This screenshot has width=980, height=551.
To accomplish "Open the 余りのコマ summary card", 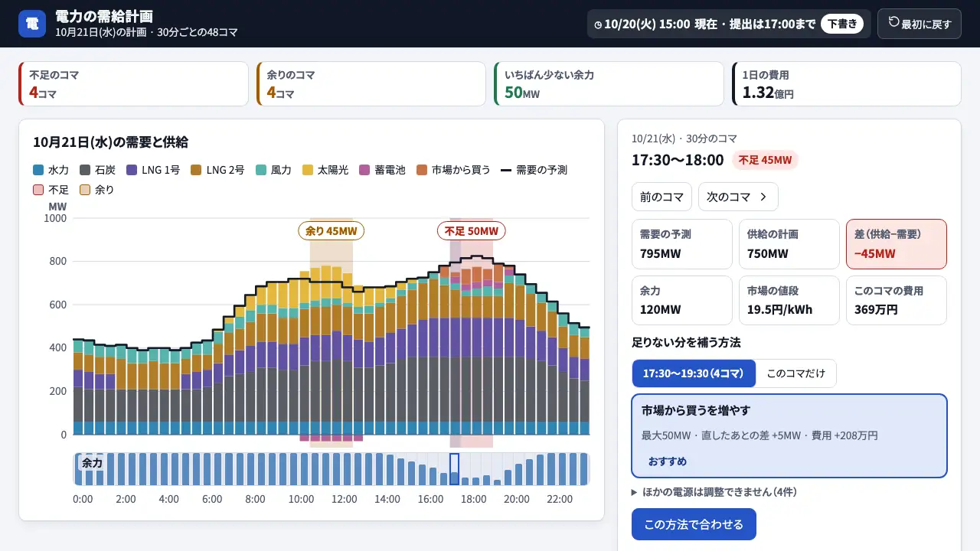I will (x=371, y=84).
